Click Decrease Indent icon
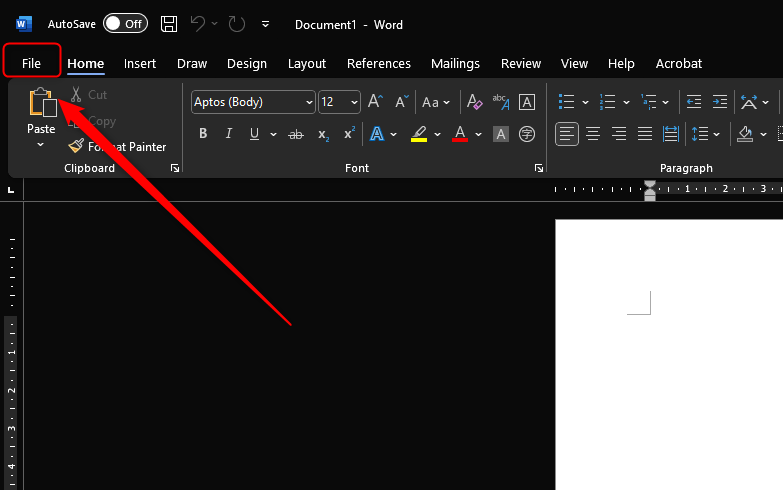This screenshot has width=783, height=490. (694, 102)
